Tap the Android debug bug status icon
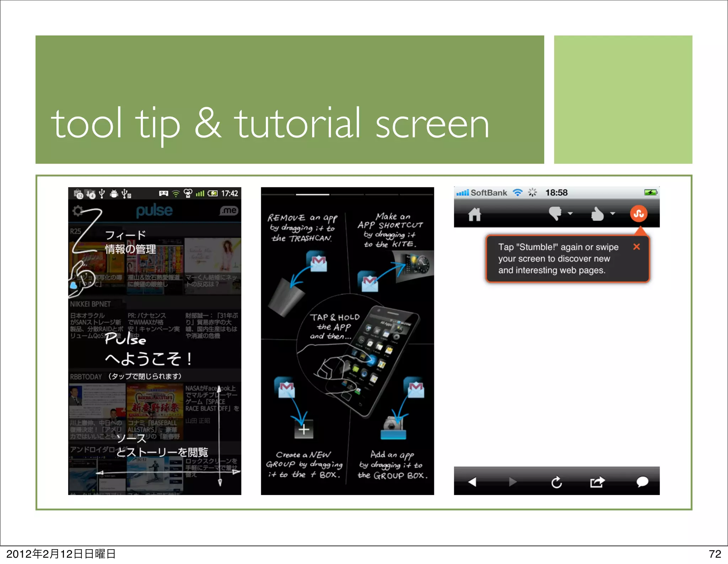 114,194
